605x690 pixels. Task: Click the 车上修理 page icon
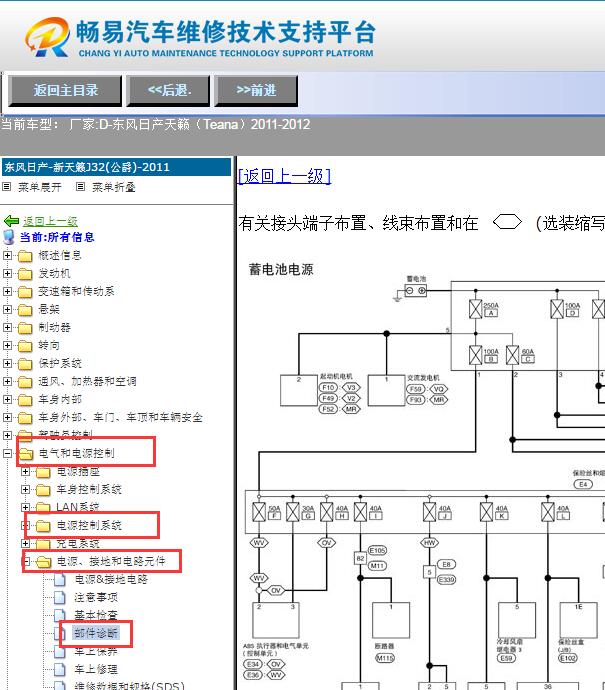coord(60,669)
